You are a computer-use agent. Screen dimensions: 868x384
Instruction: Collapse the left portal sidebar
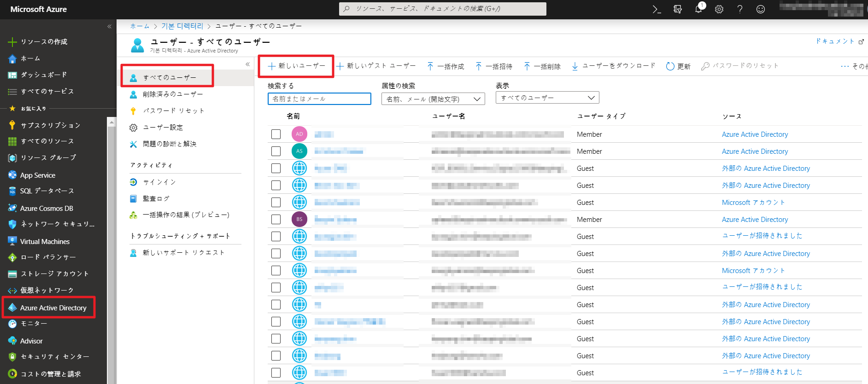coord(109,26)
